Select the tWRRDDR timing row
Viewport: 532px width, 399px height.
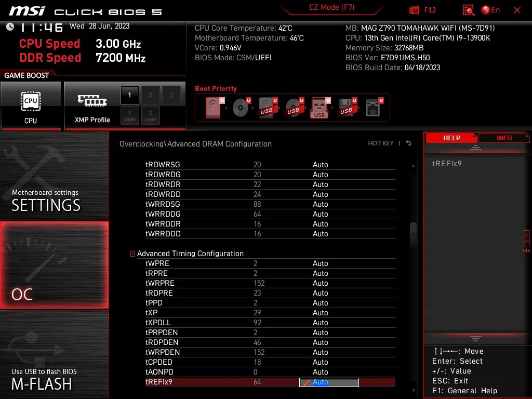point(270,224)
